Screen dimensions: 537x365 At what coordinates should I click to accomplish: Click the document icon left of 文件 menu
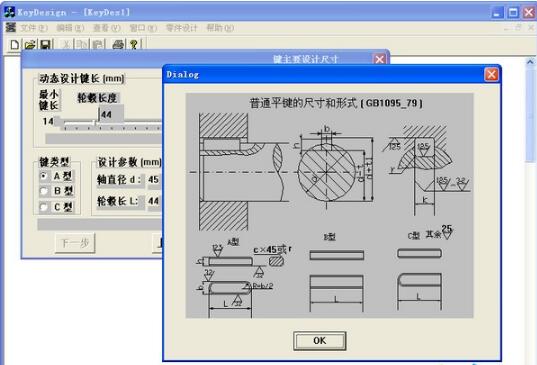[11, 27]
